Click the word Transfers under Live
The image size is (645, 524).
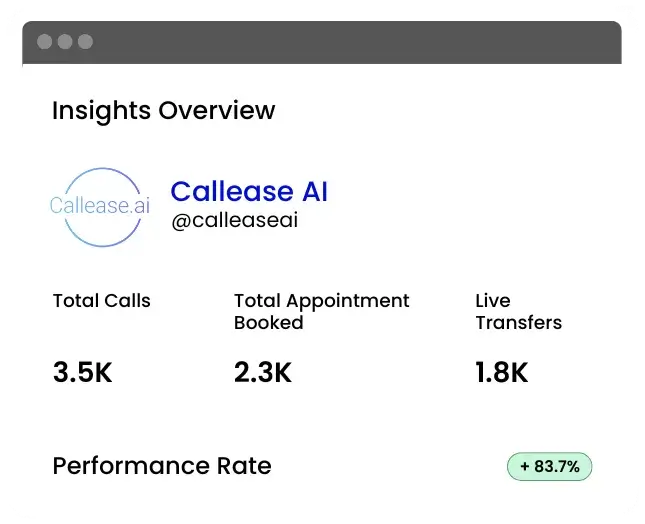518,323
